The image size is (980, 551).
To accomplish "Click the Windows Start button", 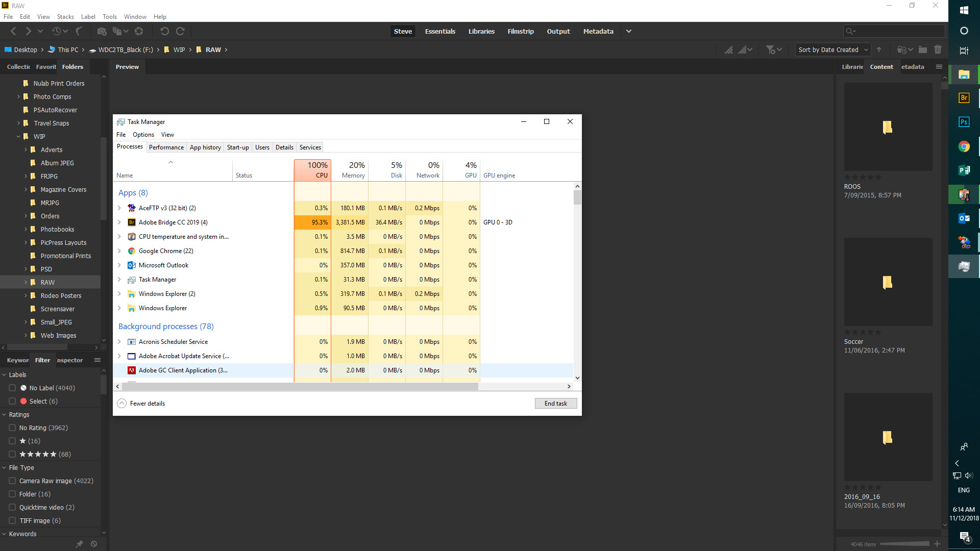I will coord(964,10).
